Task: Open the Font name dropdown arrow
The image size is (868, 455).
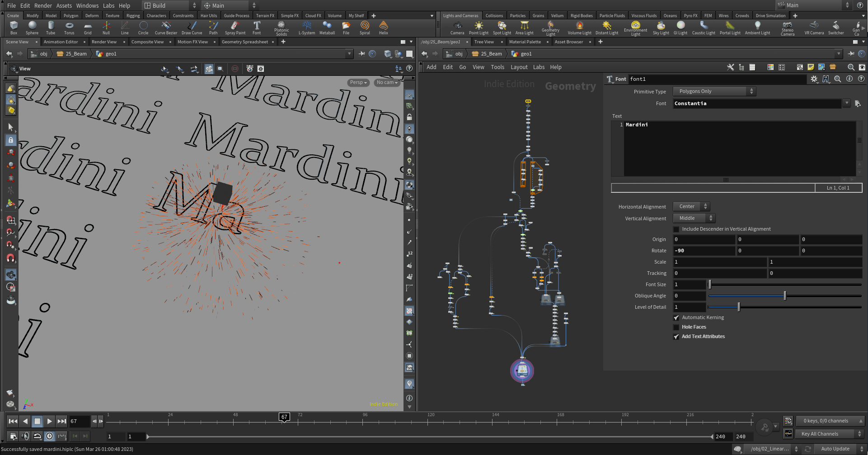Action: tap(847, 103)
